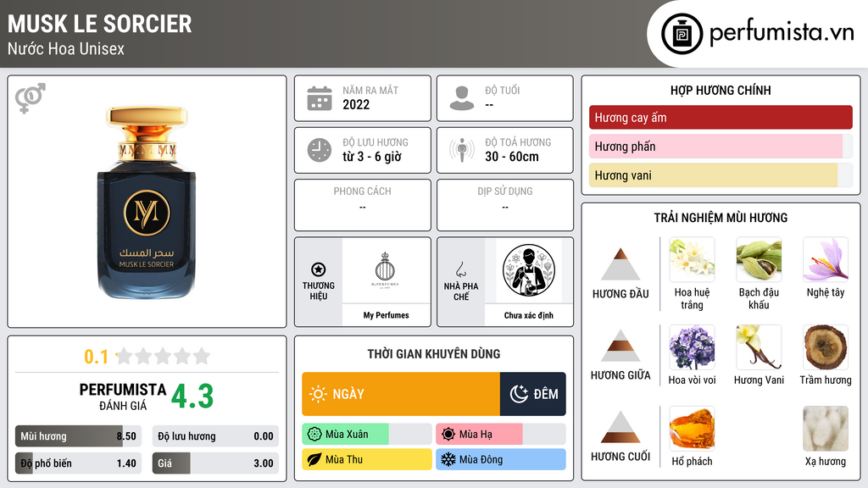Click the Mùa Hạ season bar

500,435
